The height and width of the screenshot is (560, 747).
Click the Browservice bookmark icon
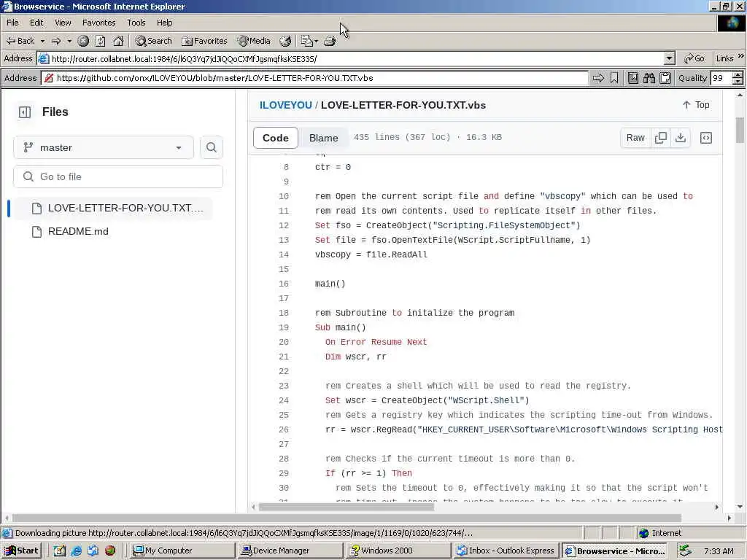click(x=614, y=78)
